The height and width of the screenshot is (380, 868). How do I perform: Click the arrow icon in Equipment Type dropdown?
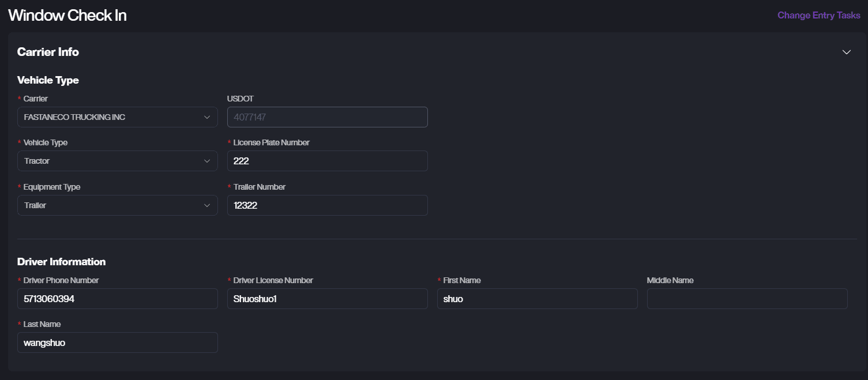[x=207, y=205]
